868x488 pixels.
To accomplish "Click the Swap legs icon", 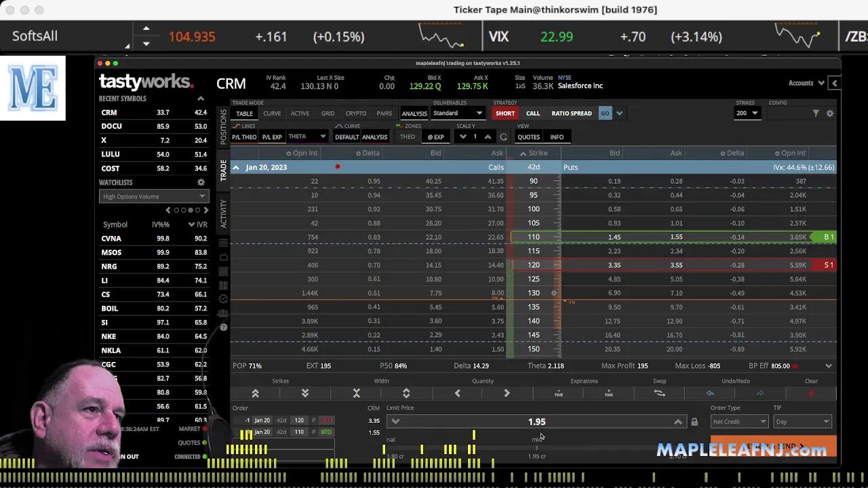I will click(659, 393).
